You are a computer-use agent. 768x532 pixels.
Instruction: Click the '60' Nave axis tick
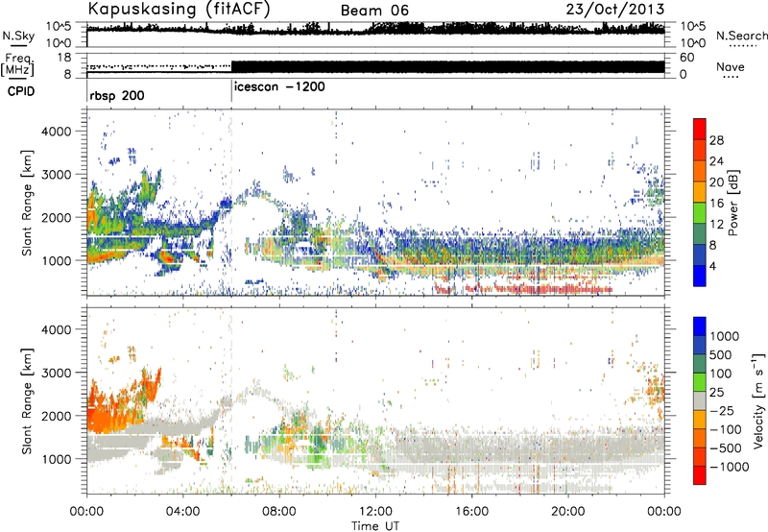tap(687, 58)
